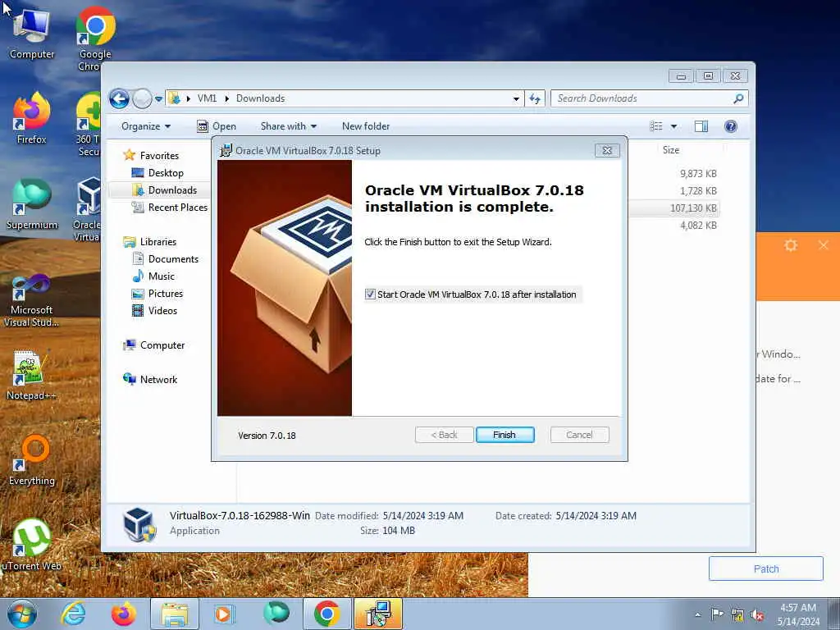Click VM1 in the address breadcrumb

[207, 98]
